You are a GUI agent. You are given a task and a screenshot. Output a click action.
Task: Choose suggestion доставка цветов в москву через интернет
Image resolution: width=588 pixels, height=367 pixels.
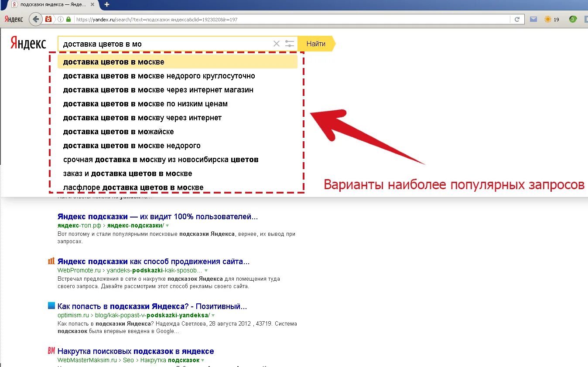(178, 118)
